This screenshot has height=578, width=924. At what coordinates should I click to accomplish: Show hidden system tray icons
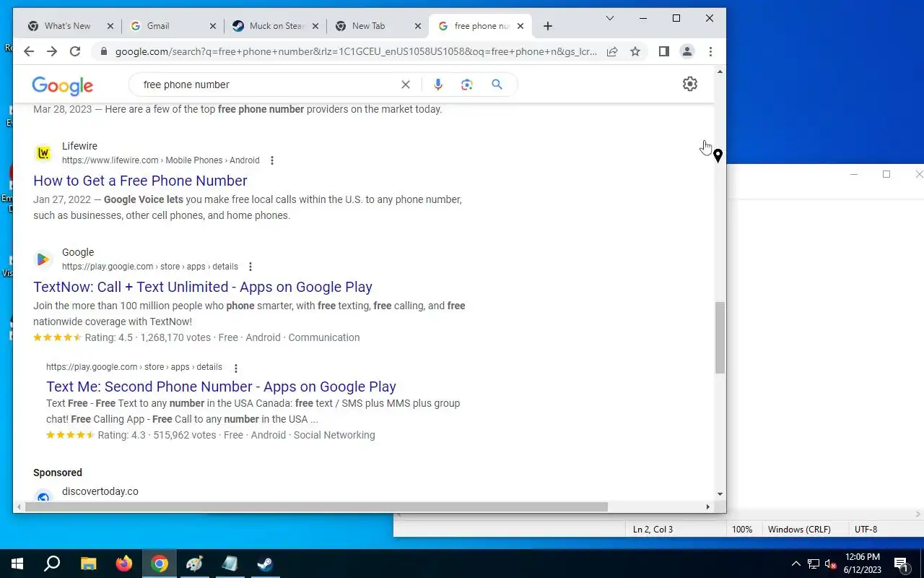[x=796, y=564]
